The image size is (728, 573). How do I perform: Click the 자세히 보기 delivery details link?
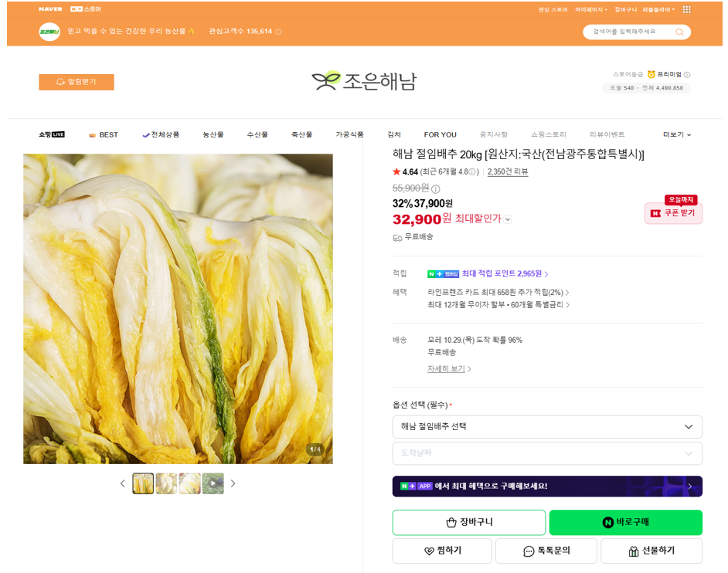449,369
